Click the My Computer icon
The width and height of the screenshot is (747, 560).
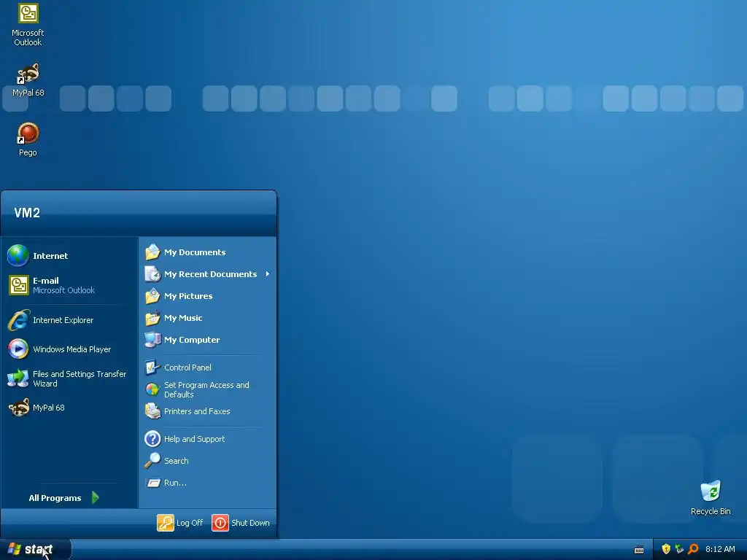152,340
